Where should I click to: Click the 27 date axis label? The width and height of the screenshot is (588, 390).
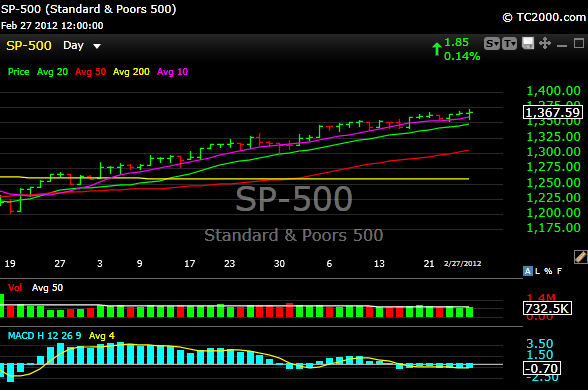60,264
